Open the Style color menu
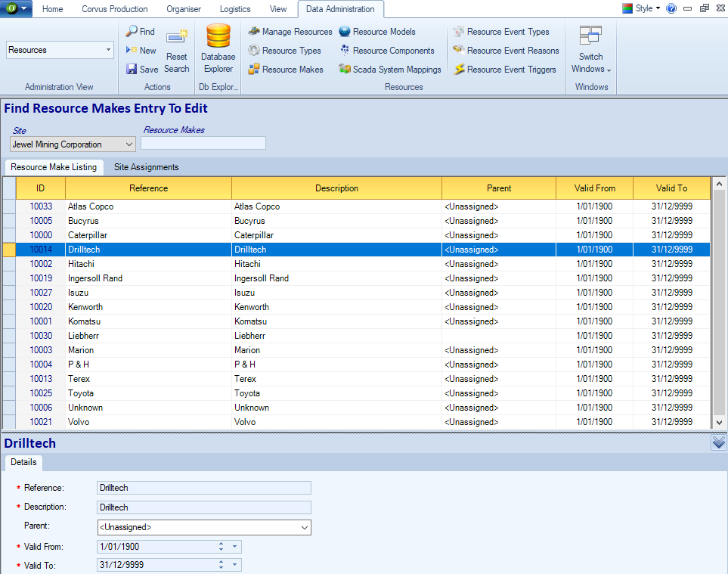This screenshot has width=728, height=574. tap(641, 8)
